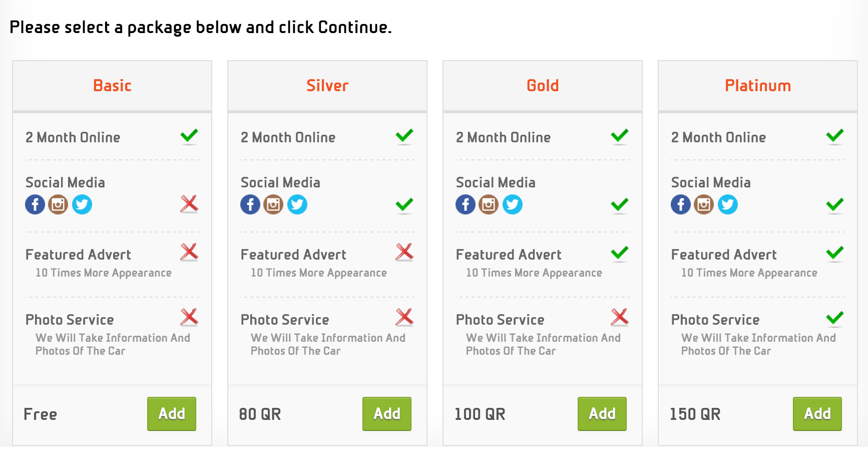This screenshot has width=868, height=463.
Task: Click the Facebook icon in Platinum package
Action: point(681,204)
